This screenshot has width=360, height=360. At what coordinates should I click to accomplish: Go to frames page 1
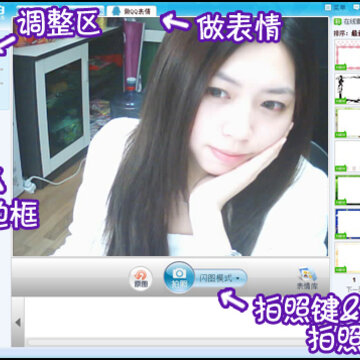(x=354, y=279)
